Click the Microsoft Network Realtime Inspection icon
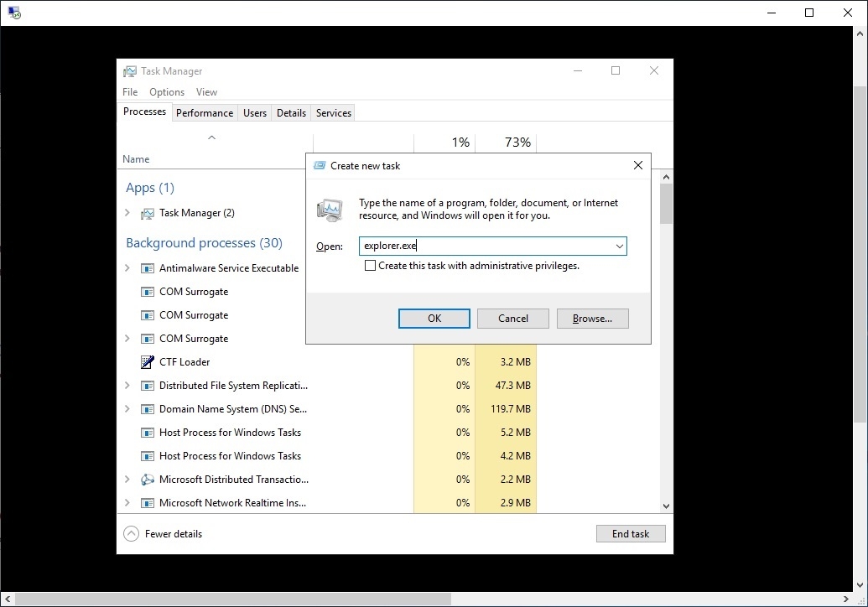 click(x=148, y=503)
